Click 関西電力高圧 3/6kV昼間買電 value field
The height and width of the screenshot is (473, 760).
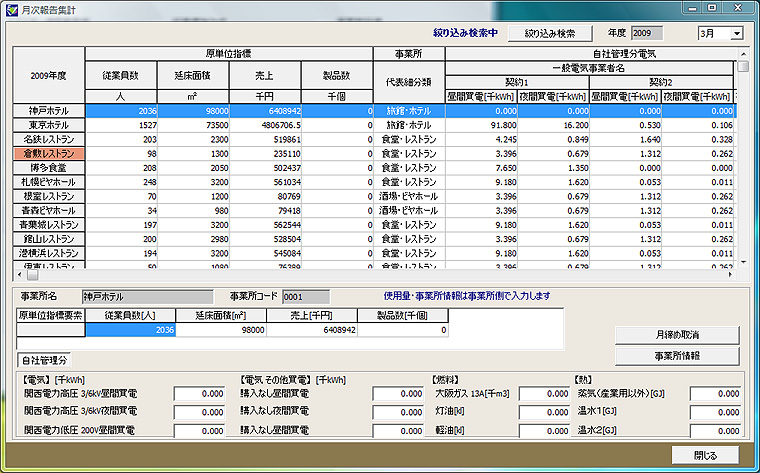[199, 394]
